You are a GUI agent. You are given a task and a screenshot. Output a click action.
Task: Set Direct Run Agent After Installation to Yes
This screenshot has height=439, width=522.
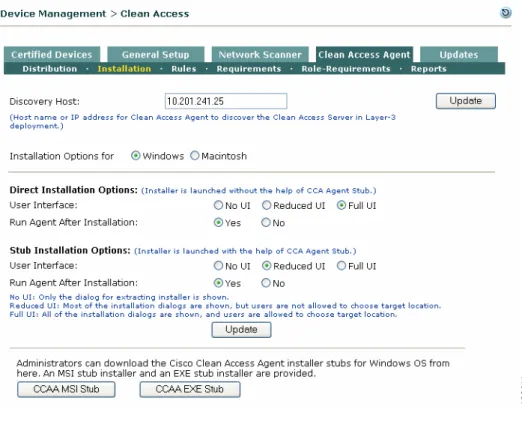pyautogui.click(x=218, y=222)
